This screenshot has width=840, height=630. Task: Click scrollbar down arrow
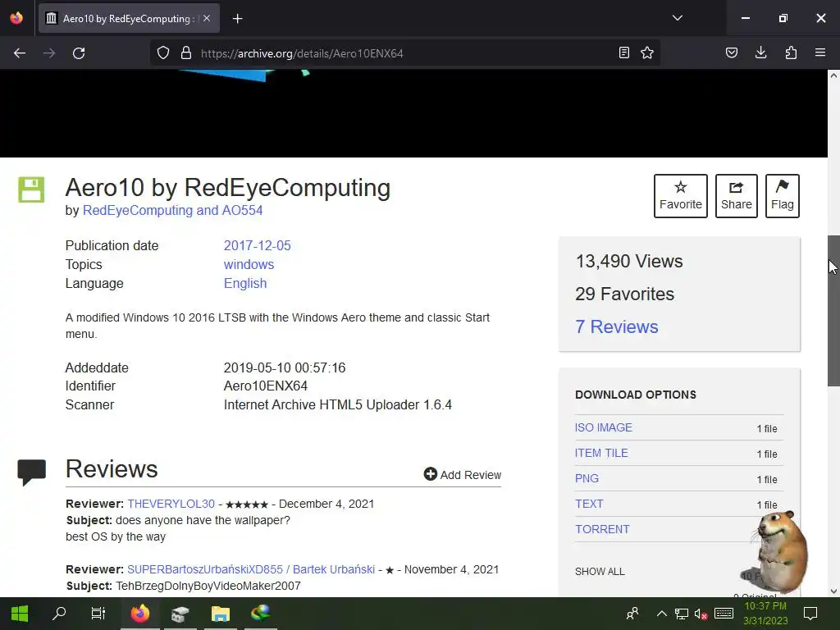(x=833, y=591)
